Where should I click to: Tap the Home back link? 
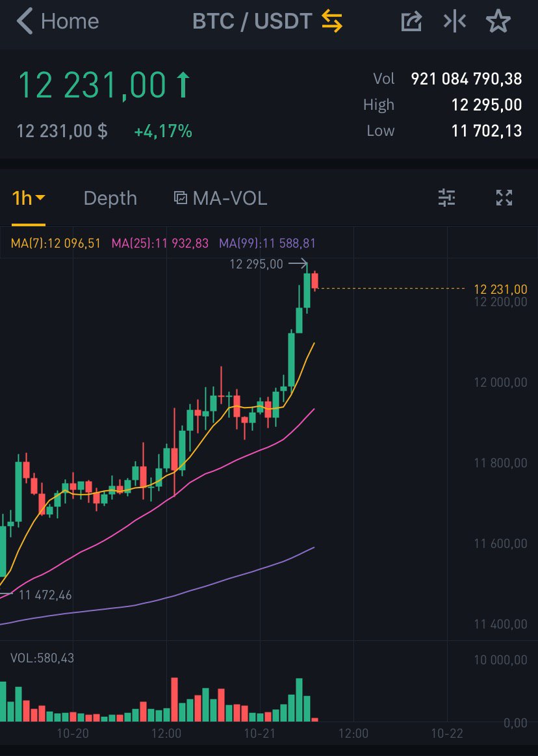click(x=70, y=21)
